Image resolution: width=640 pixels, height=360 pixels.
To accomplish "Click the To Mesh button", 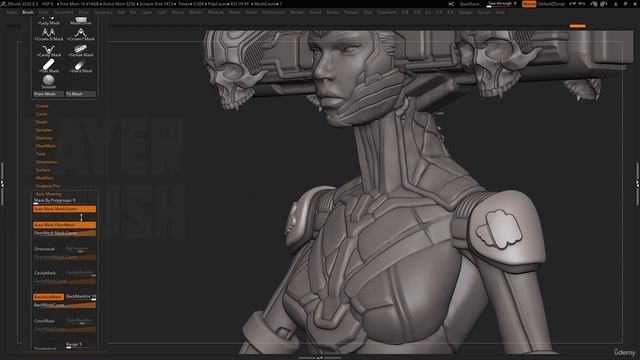I will pyautogui.click(x=80, y=94).
